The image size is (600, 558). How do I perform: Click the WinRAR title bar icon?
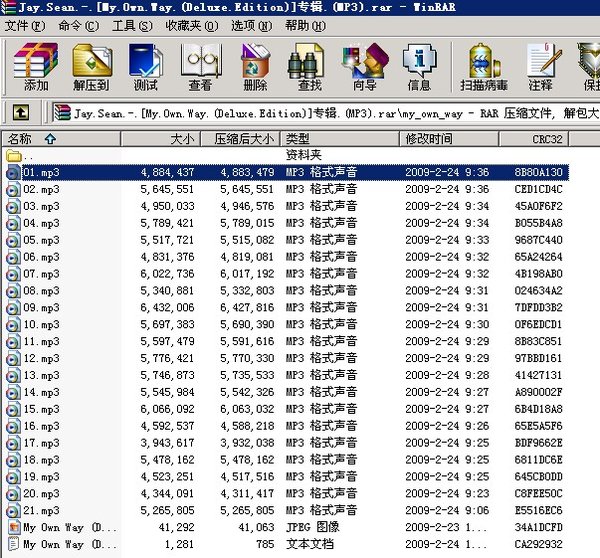pos(8,7)
